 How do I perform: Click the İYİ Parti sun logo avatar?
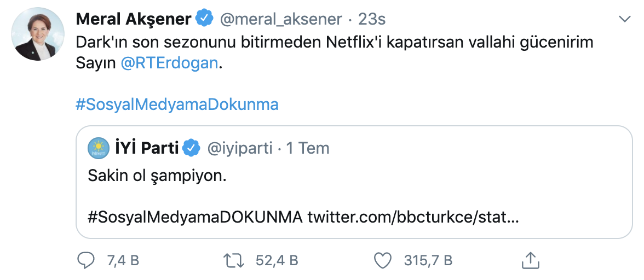(99, 148)
